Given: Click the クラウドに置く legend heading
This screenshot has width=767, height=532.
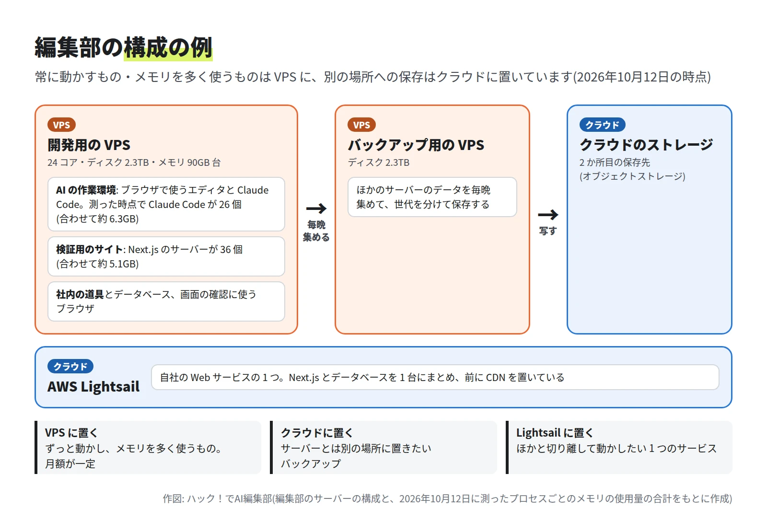Looking at the screenshot, I should pyautogui.click(x=317, y=433).
